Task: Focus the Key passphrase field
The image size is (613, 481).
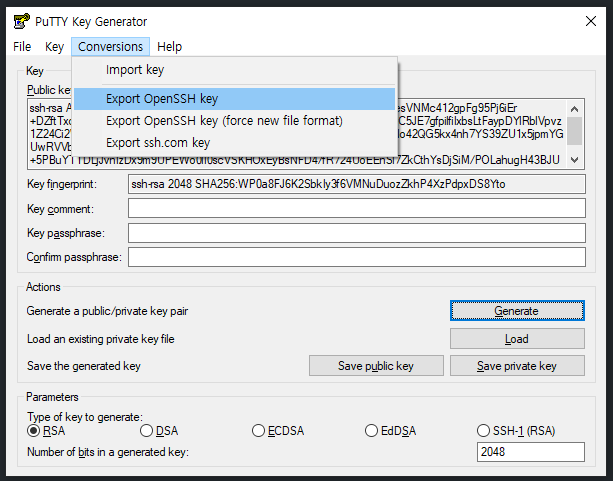Action: coord(356,233)
